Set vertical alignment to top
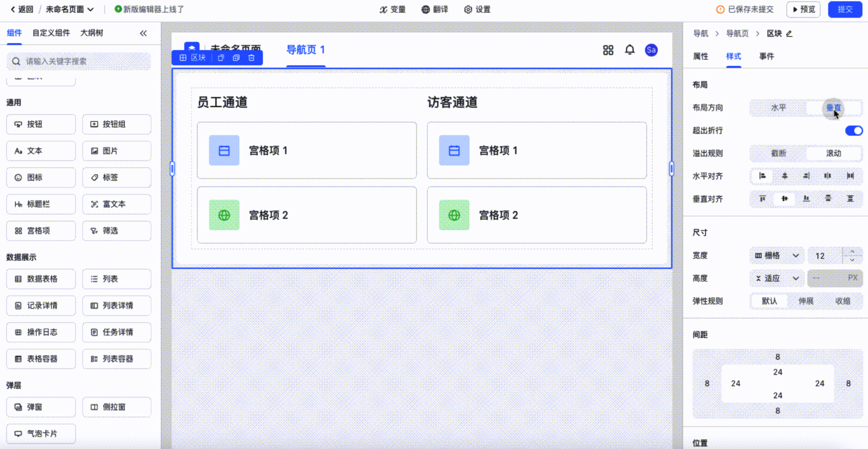This screenshot has width=868, height=449. click(762, 199)
